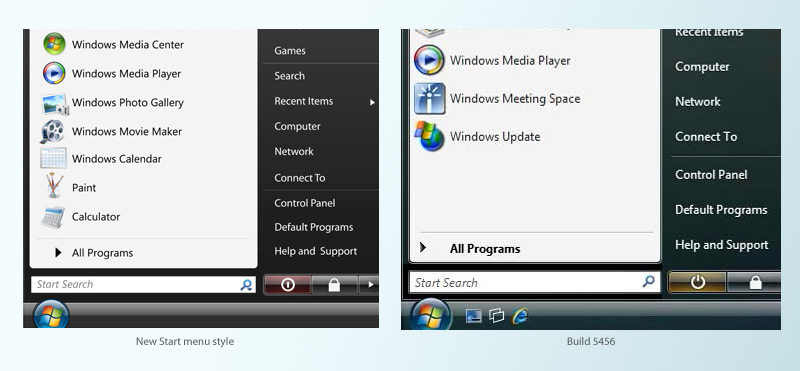The width and height of the screenshot is (800, 371).
Task: Open the Calculator icon
Action: coord(53,217)
